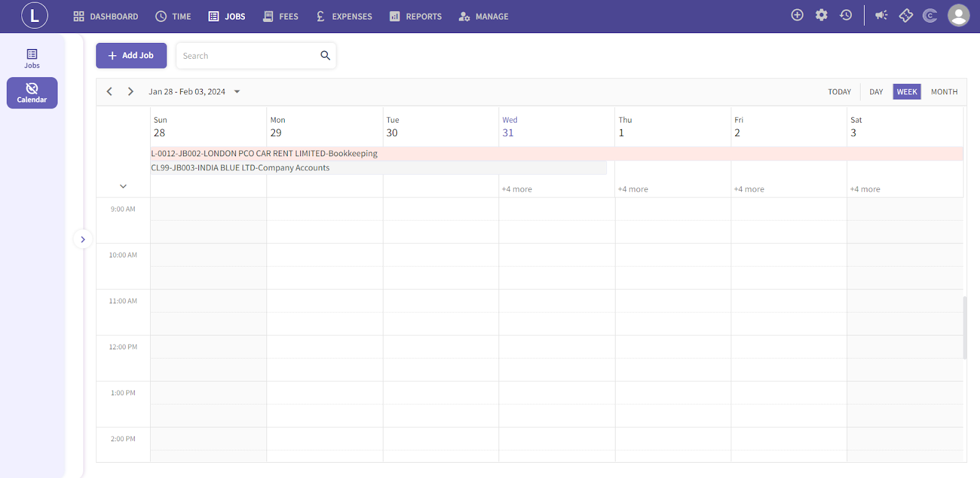Screen dimensions: 980x478
Task: Open the London PCO Car Rent Bookkeeping job
Action: pos(557,153)
